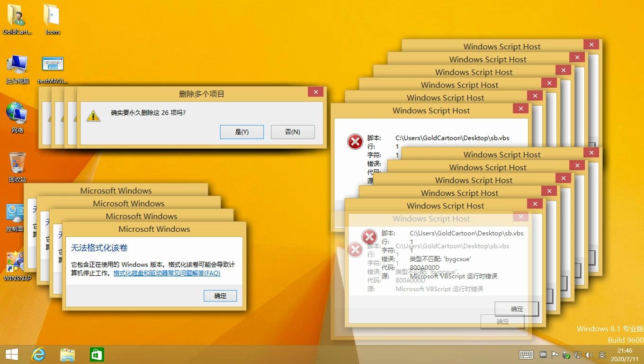Select the WINSNAP desktop shortcut
Screen dimensions: 644x364
pos(17,266)
